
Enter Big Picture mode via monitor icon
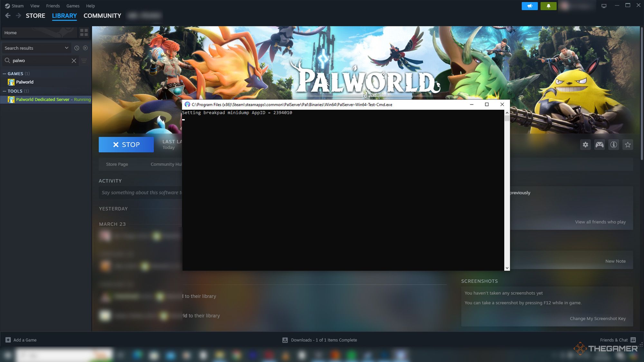pos(604,6)
